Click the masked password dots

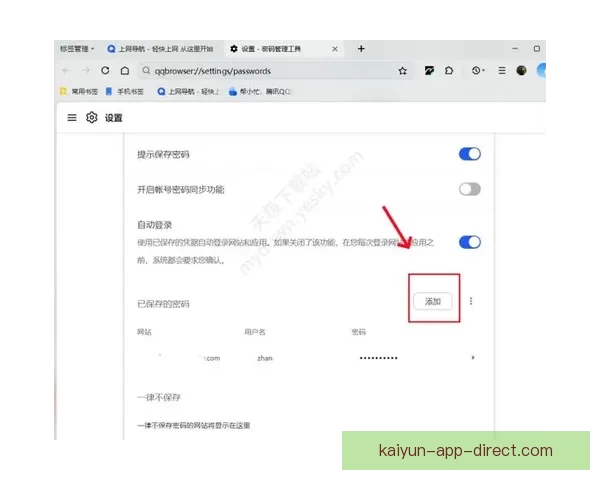378,358
